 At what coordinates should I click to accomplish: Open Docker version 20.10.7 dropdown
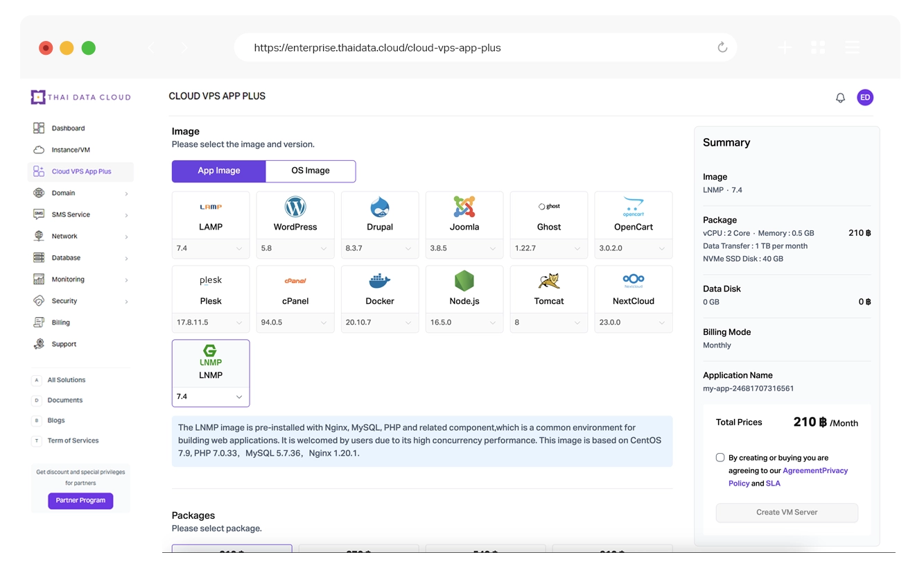pos(380,323)
